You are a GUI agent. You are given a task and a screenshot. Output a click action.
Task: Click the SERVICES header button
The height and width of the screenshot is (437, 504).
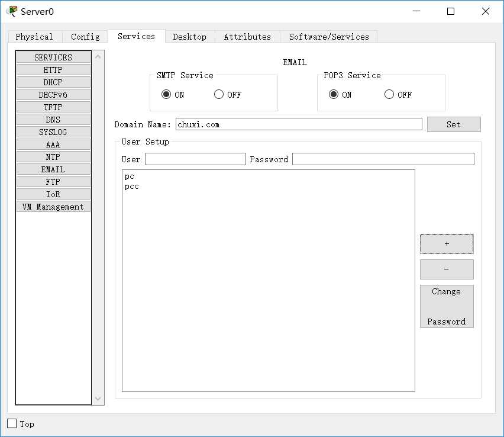point(53,57)
